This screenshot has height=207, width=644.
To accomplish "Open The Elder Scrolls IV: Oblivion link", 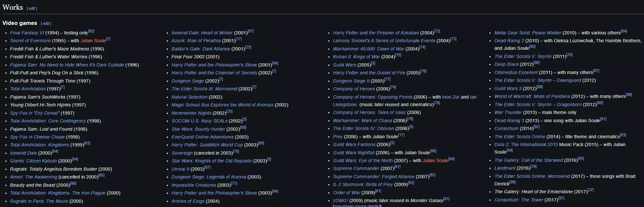I will point(364,129).
